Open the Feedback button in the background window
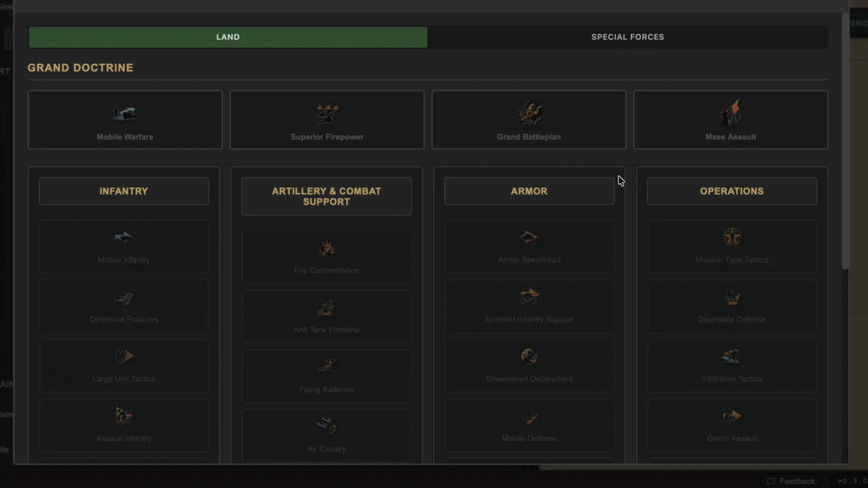Viewport: 868px width, 488px height. click(x=791, y=481)
